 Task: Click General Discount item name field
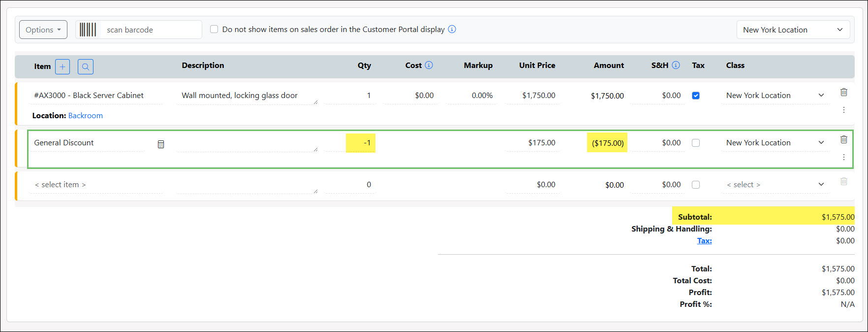pyautogui.click(x=88, y=143)
